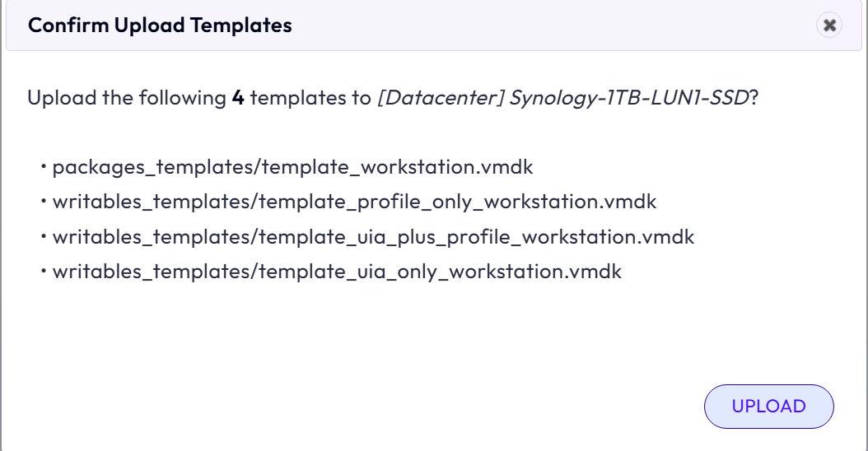The height and width of the screenshot is (451, 868).
Task: Click bullet beside packages_templates entry
Action: pos(43,165)
